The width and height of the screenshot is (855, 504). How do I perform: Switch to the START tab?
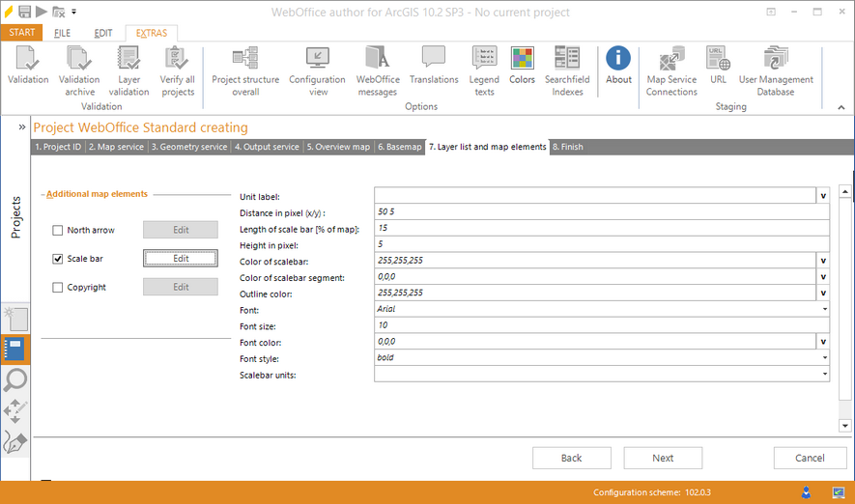pos(22,33)
